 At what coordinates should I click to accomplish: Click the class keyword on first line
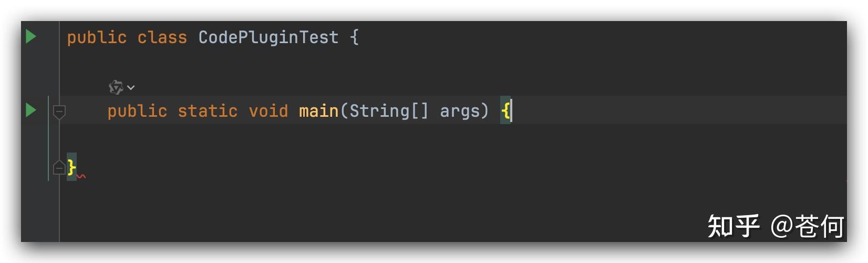coord(162,37)
